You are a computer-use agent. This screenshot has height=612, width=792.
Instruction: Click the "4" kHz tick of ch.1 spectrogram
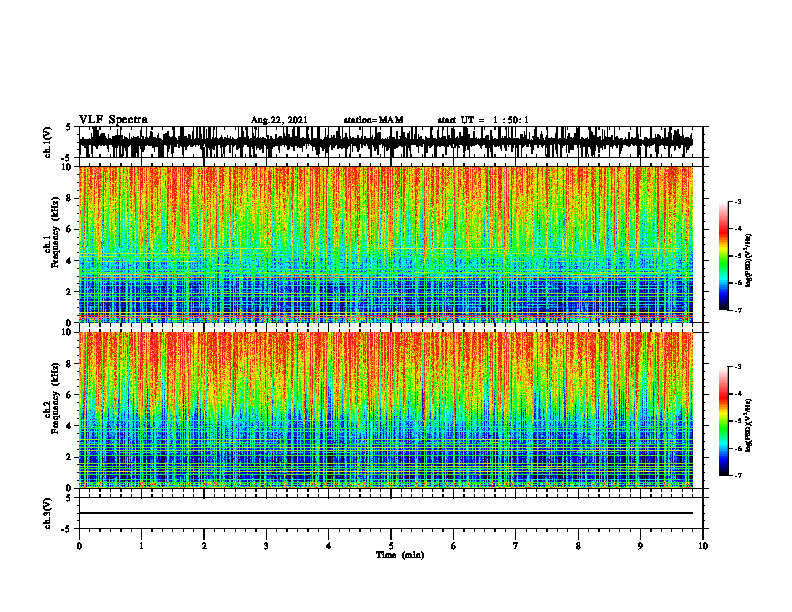pos(71,261)
